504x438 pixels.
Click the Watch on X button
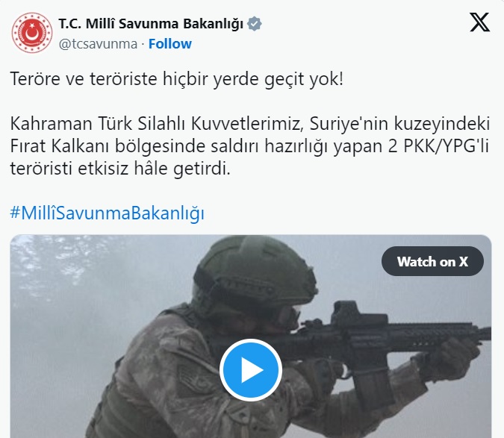[432, 261]
